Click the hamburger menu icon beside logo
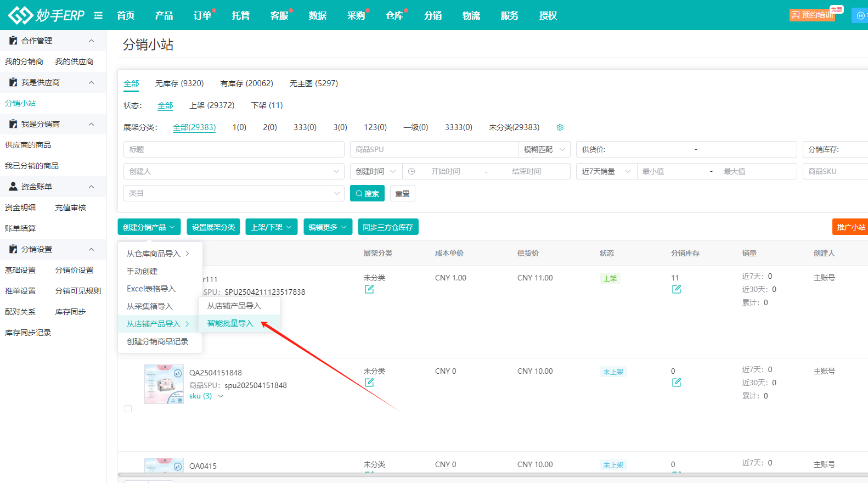This screenshot has width=868, height=483. coord(98,15)
